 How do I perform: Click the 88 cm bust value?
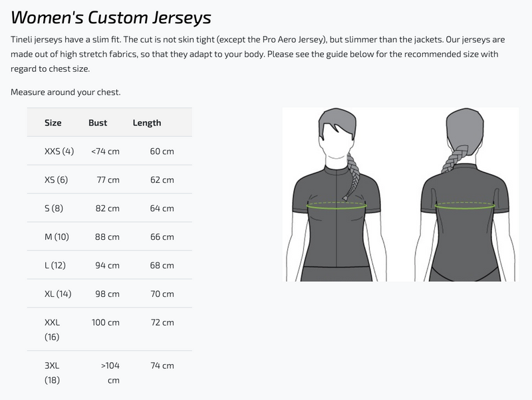point(107,237)
